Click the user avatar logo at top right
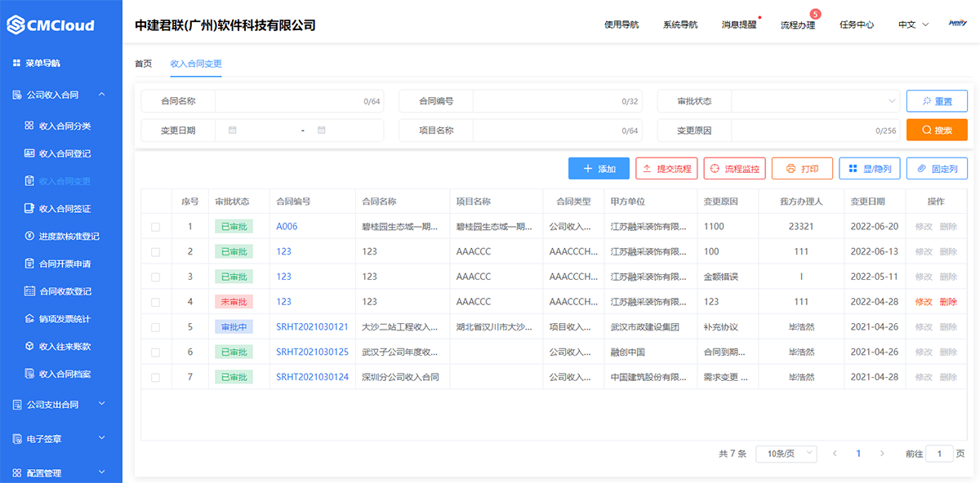The height and width of the screenshot is (483, 980). click(958, 24)
